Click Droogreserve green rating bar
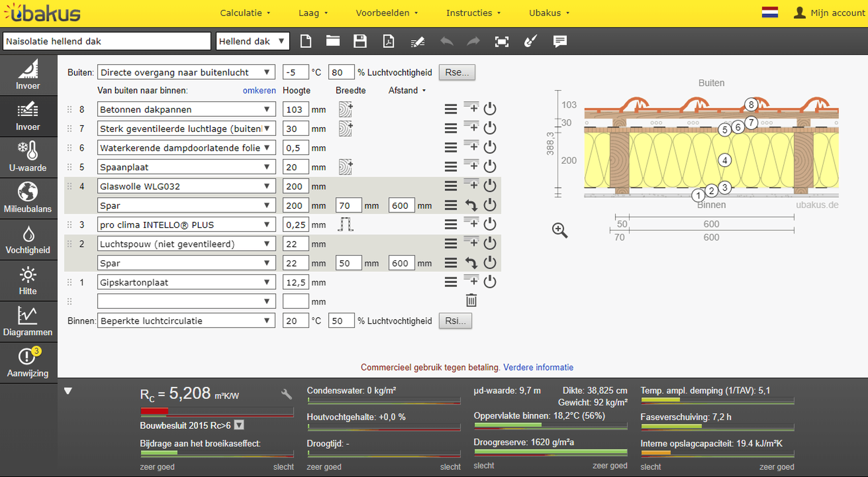Image resolution: width=868 pixels, height=477 pixels. (551, 452)
